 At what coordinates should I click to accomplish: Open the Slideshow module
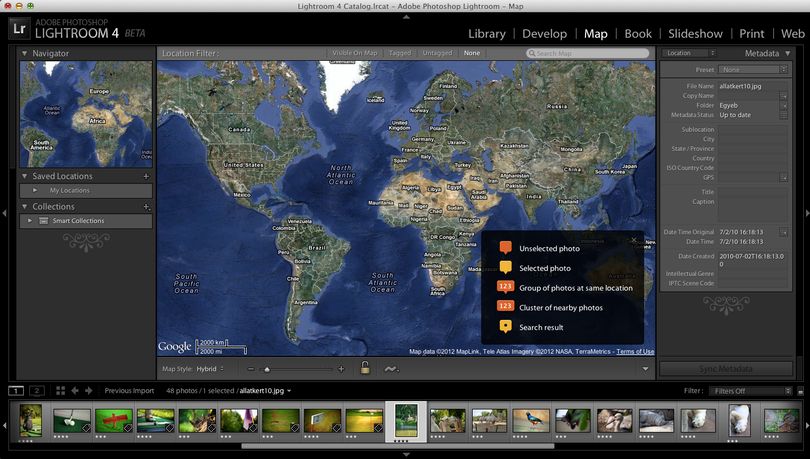click(x=695, y=34)
